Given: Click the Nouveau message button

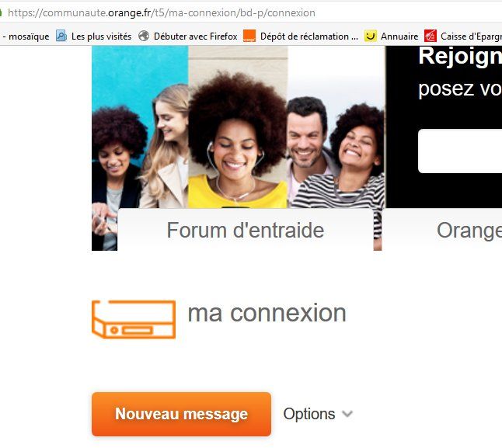Looking at the screenshot, I should [181, 414].
